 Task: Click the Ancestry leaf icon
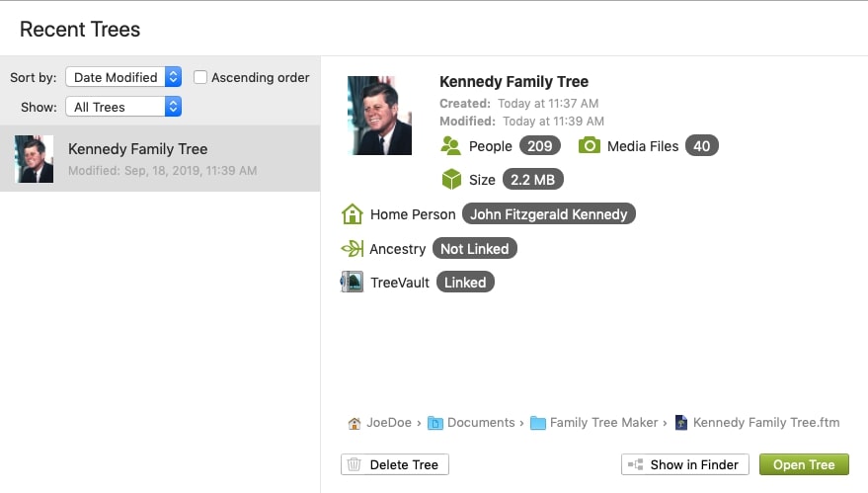tap(352, 249)
